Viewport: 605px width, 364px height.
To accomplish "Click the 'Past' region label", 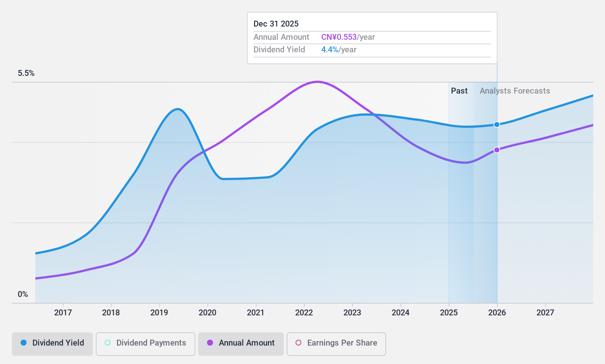I will tap(459, 91).
